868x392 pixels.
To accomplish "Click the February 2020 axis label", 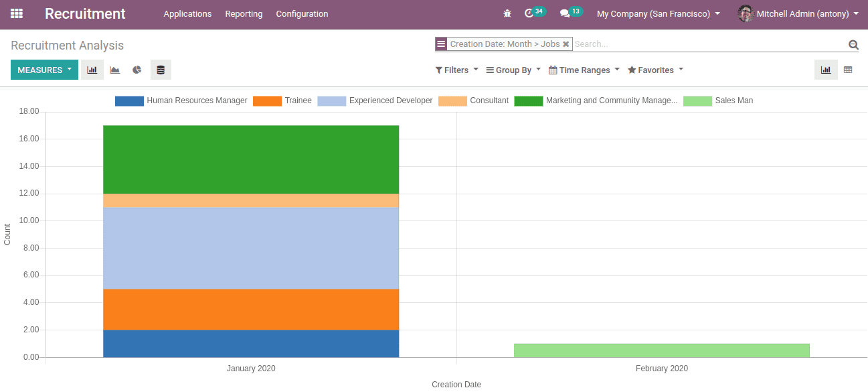I will pos(662,369).
